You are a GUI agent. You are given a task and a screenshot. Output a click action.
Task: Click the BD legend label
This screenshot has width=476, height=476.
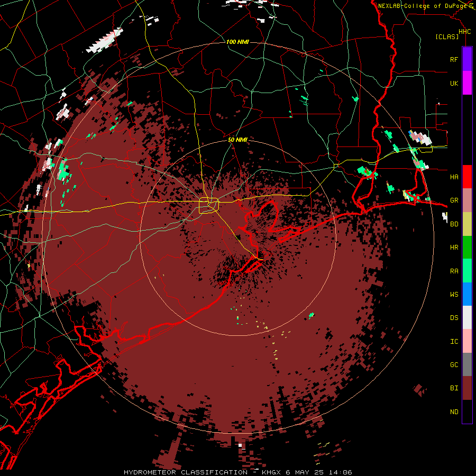pyautogui.click(x=454, y=224)
